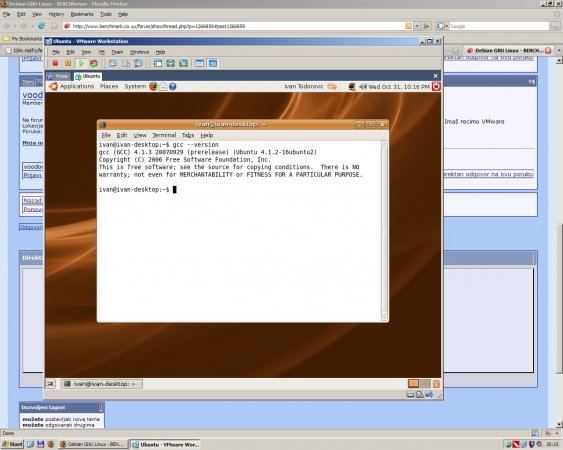The width and height of the screenshot is (563, 450).
Task: Click the red power button in Ubuntu panel
Action: tap(436, 86)
